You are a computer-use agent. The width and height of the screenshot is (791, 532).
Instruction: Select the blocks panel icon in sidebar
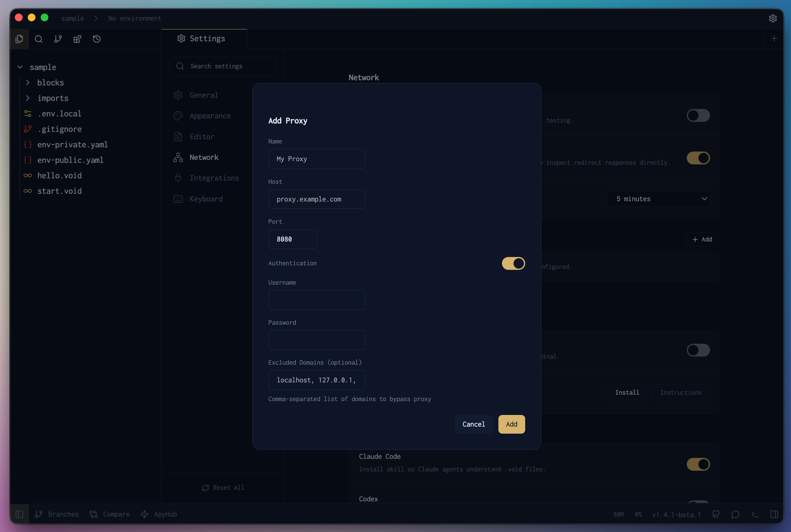(77, 39)
